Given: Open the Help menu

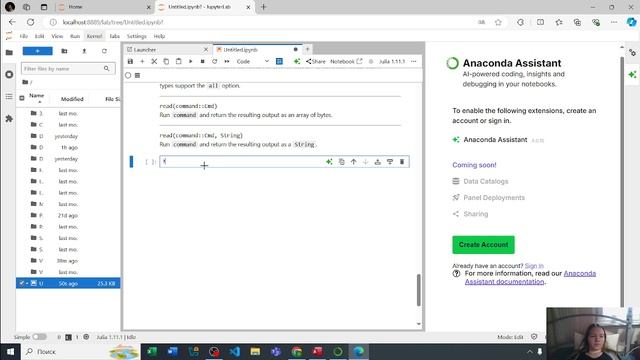Looking at the screenshot, I should [159, 36].
